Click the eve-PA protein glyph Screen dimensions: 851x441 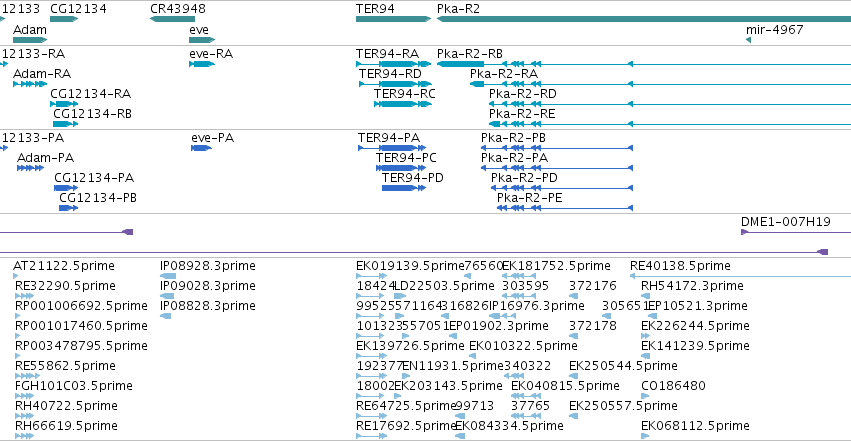tap(201, 148)
